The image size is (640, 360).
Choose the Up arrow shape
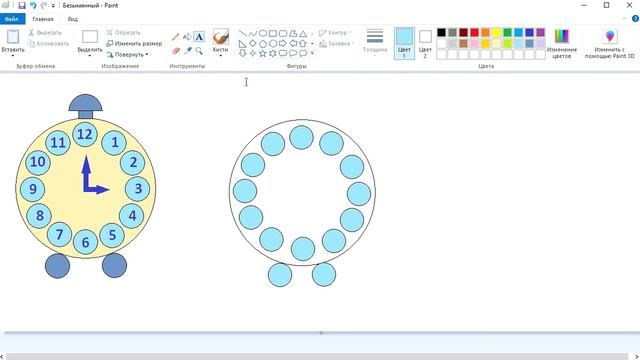(x=303, y=43)
